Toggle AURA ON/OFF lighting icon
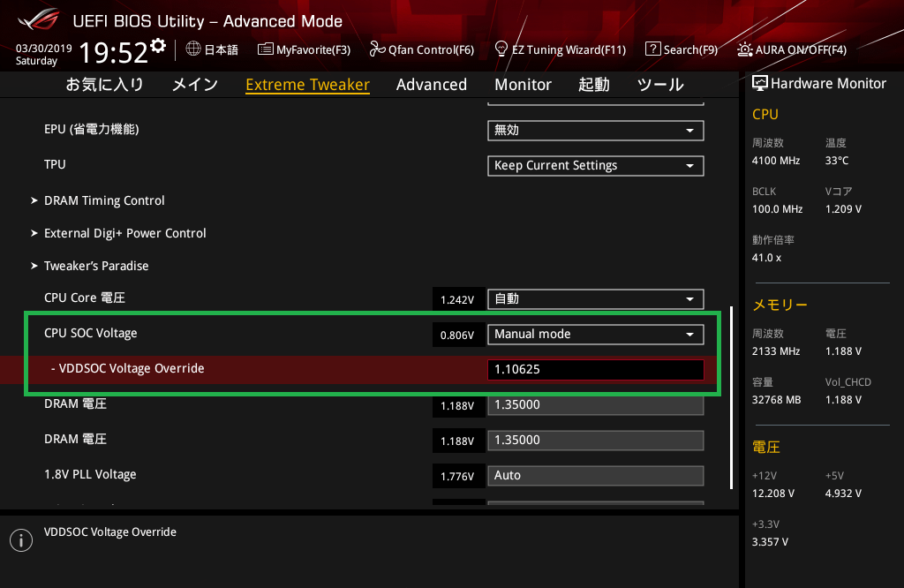Screen dimensions: 904x588 tap(745, 49)
